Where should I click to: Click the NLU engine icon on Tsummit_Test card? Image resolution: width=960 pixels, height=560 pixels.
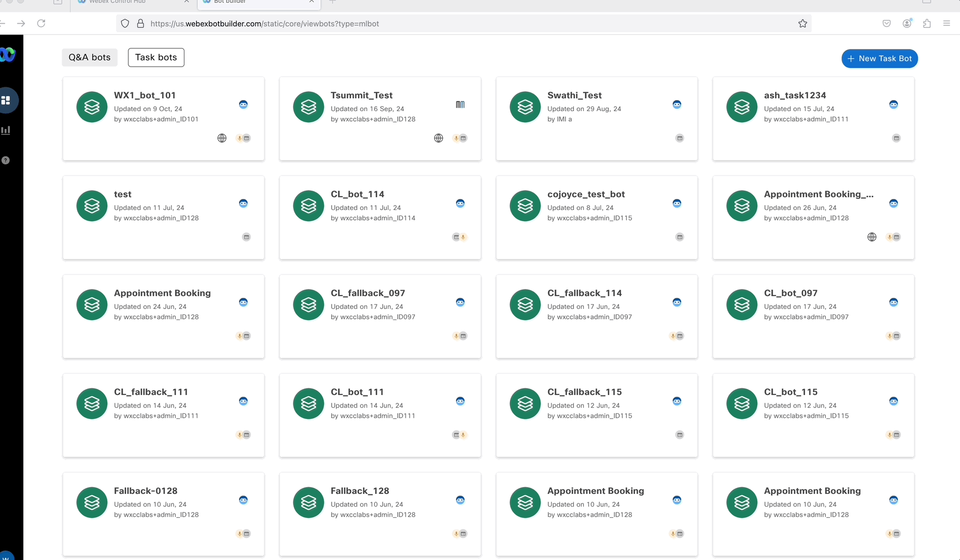(460, 104)
